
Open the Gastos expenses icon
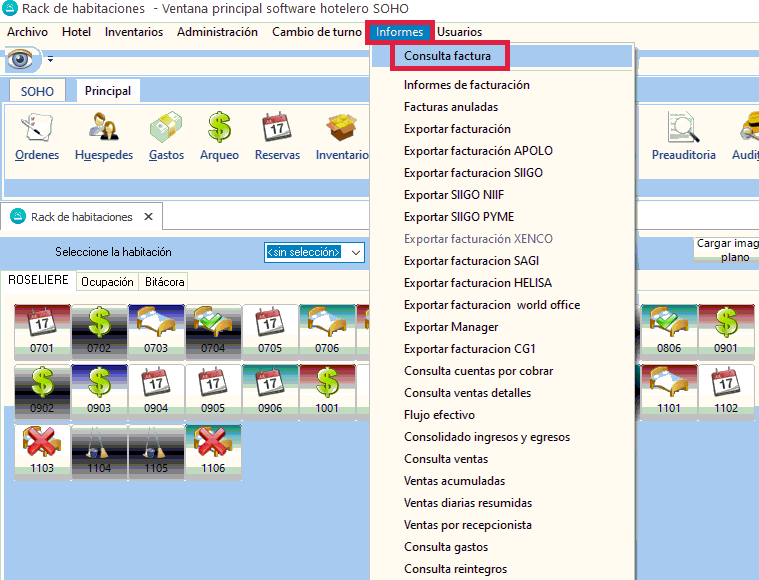pyautogui.click(x=166, y=136)
